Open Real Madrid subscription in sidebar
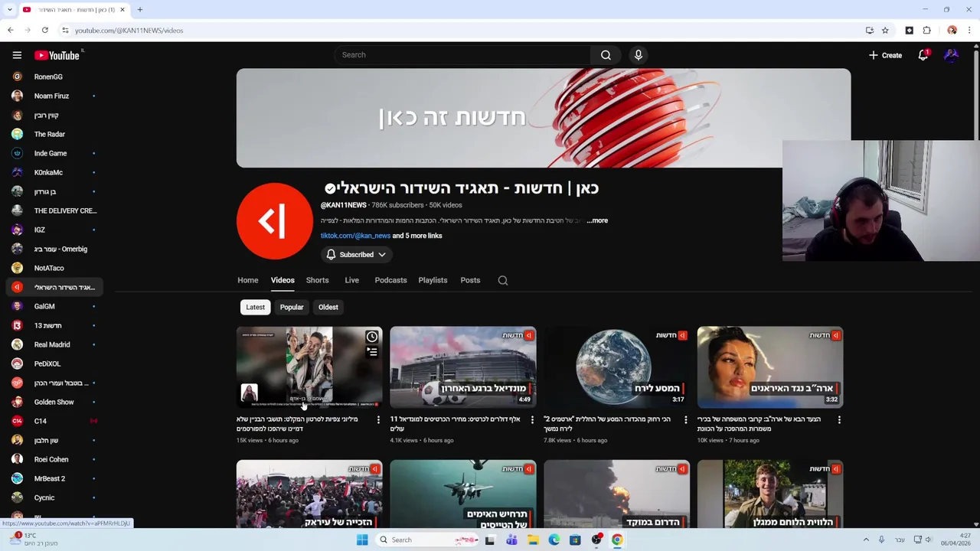The width and height of the screenshot is (980, 551). click(54, 344)
